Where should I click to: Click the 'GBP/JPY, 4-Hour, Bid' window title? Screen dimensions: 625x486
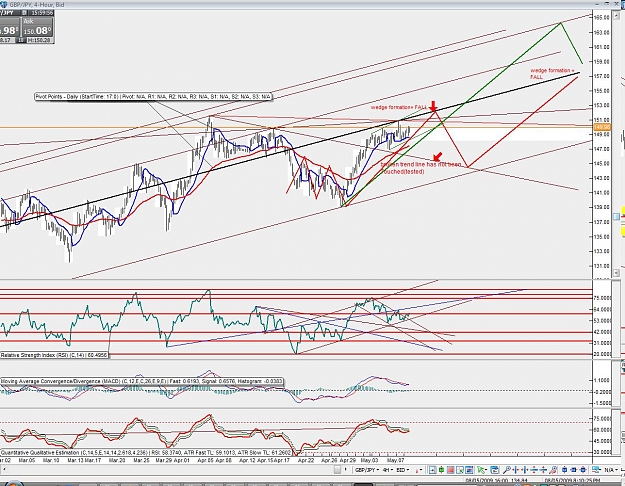[x=37, y=4]
